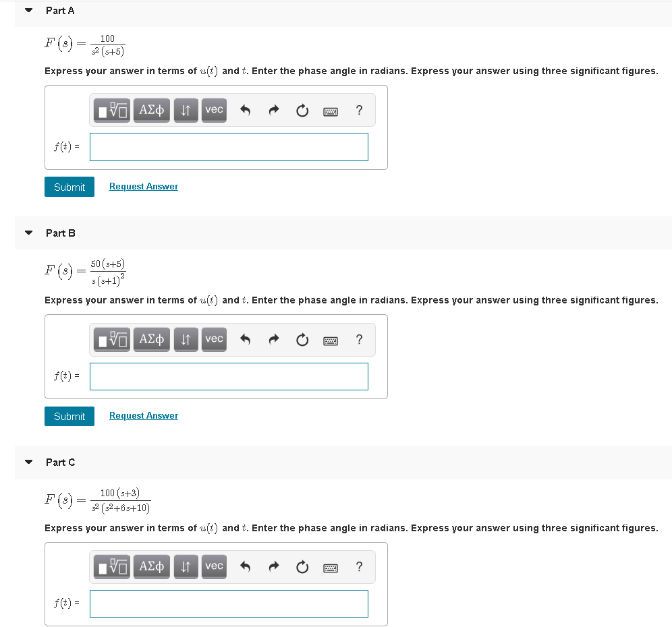Open the keyboard shortcuts icon in Part C
Screen dimensions: 672x627
coord(330,567)
